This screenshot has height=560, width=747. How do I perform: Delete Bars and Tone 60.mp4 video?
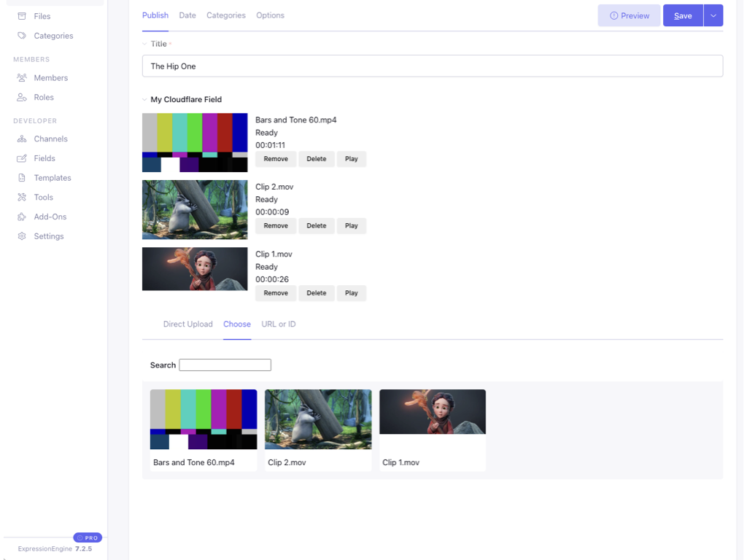[317, 159]
